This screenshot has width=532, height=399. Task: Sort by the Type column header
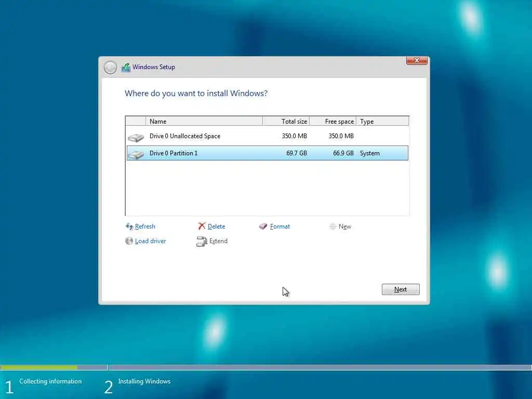coord(382,121)
